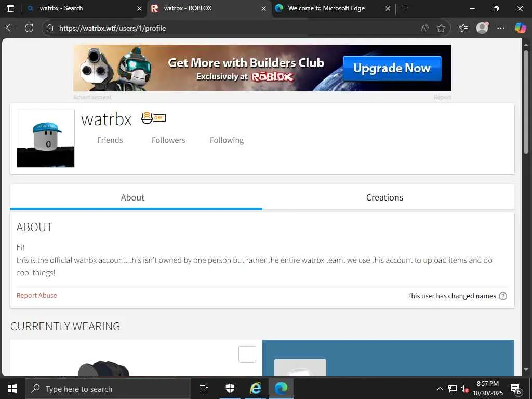Show hidden system tray icons

click(440, 389)
